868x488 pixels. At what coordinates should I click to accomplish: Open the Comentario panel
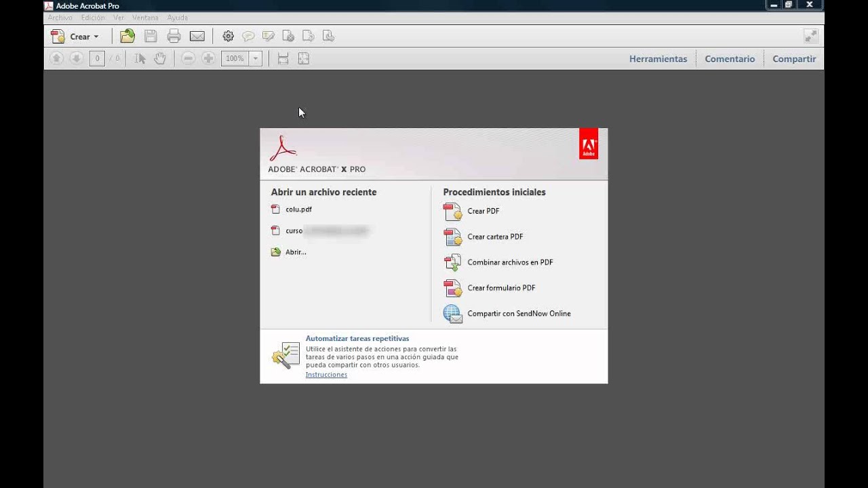click(x=730, y=59)
